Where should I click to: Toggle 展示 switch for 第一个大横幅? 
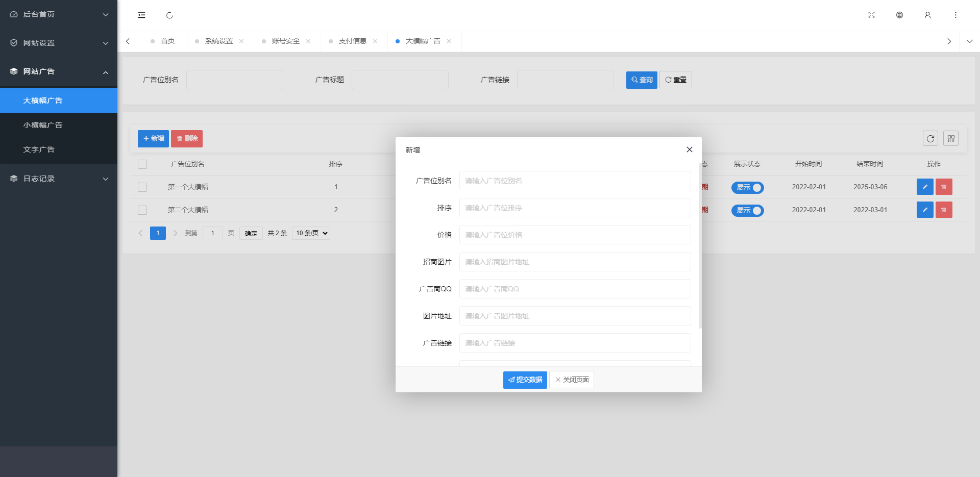pos(747,188)
